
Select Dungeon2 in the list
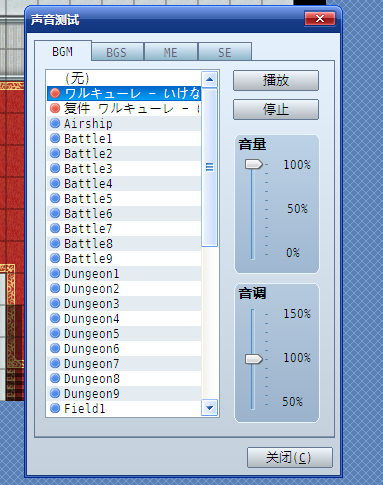[124, 288]
